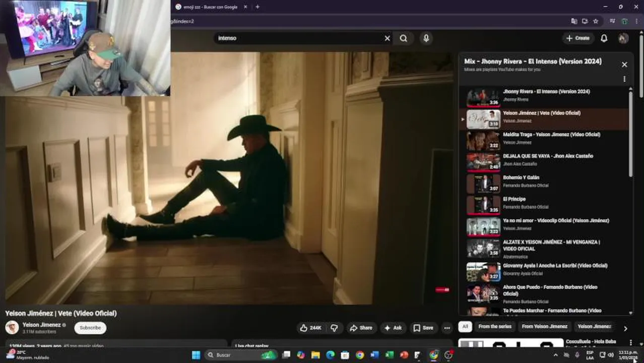Viewport: 644px width, 363px height.
Task: Close the Mix playlist panel
Action: [624, 65]
